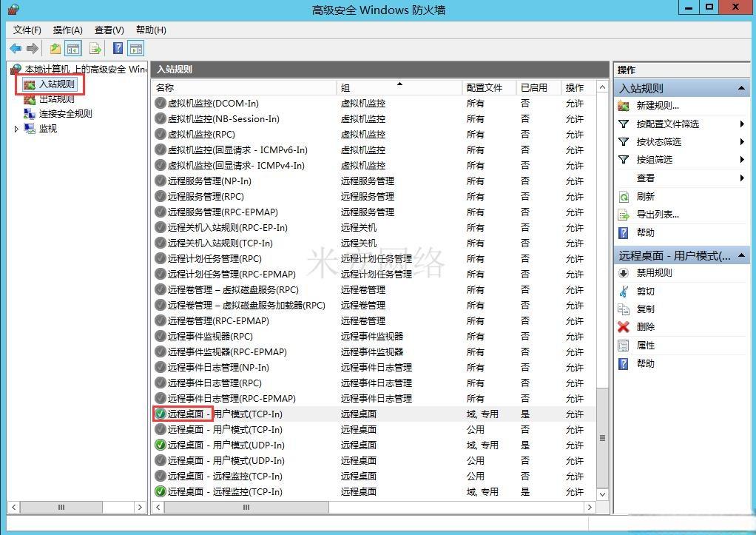756x535 pixels.
Task: Select the 远程关机入站规则(TCP-In) rule
Action: click(x=374, y=243)
